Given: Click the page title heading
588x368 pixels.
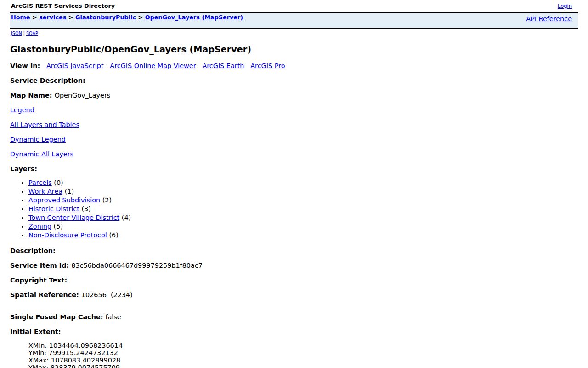Looking at the screenshot, I should pyautogui.click(x=130, y=49).
